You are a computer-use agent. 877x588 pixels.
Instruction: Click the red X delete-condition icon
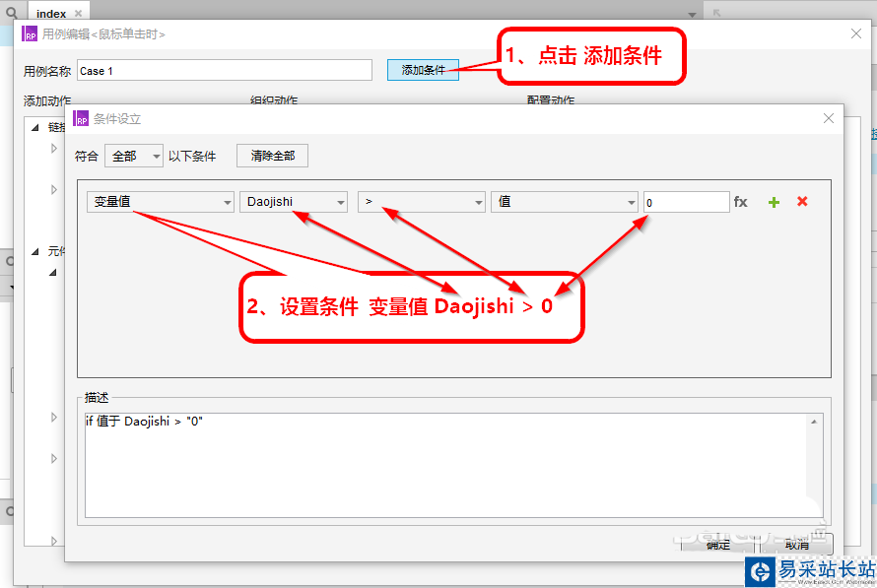click(802, 201)
